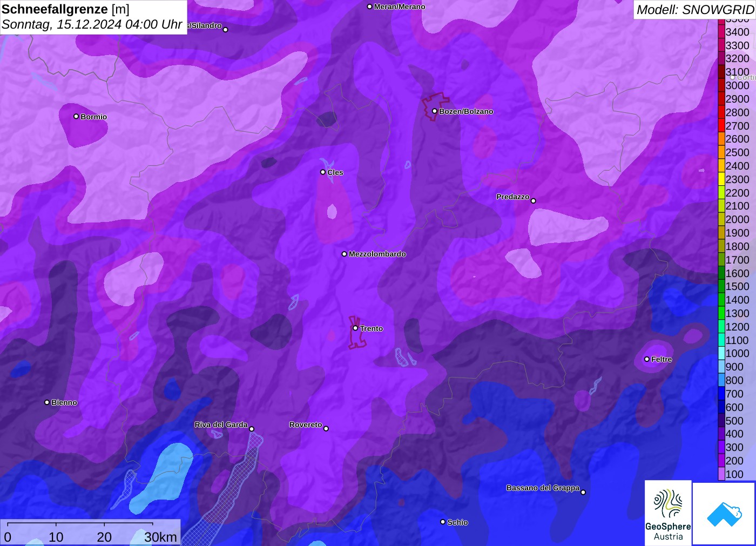Select the Riva del Garda marker dot
756x546 pixels.
pos(252,429)
